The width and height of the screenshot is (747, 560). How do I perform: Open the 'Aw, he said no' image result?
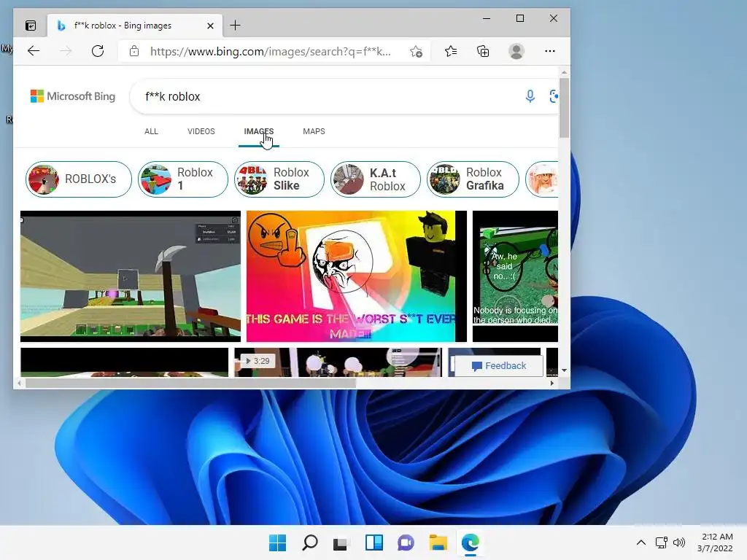pos(515,276)
